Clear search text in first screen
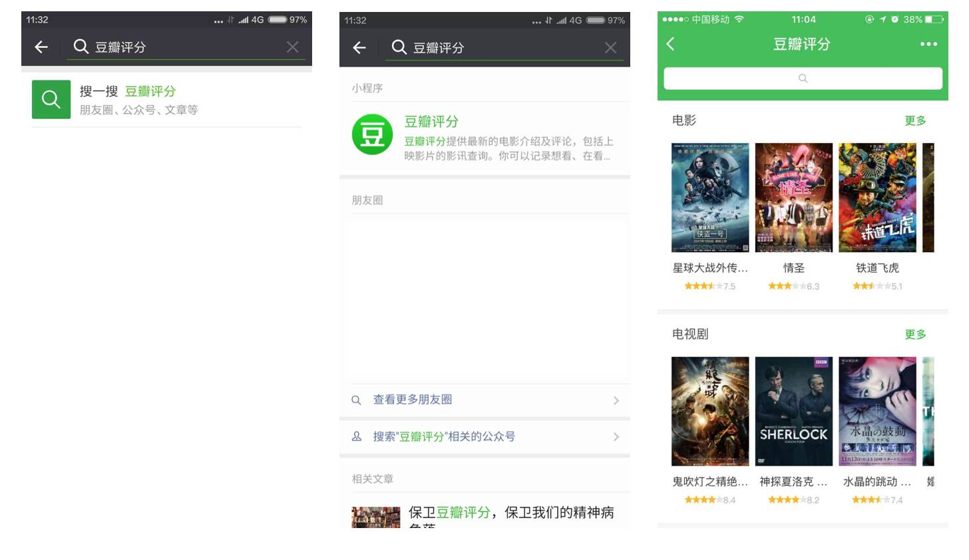The width and height of the screenshot is (969, 560). click(x=292, y=47)
